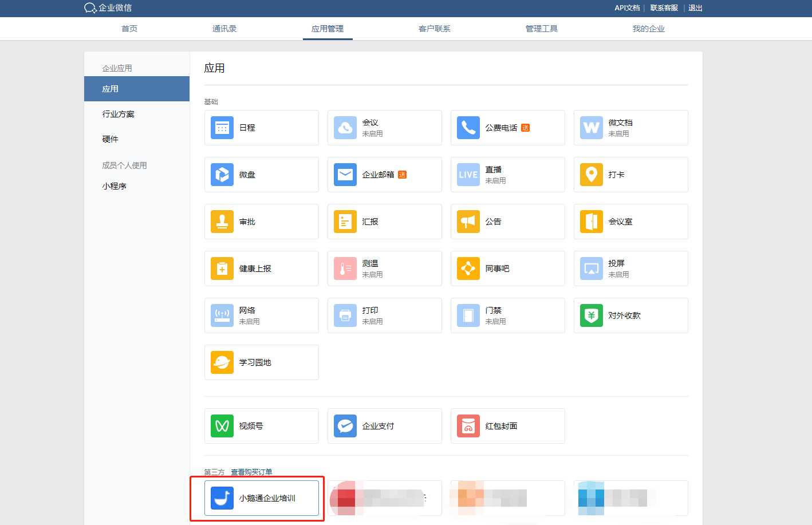Open the API文档 link
Screen dimensions: 812x525
click(x=627, y=8)
